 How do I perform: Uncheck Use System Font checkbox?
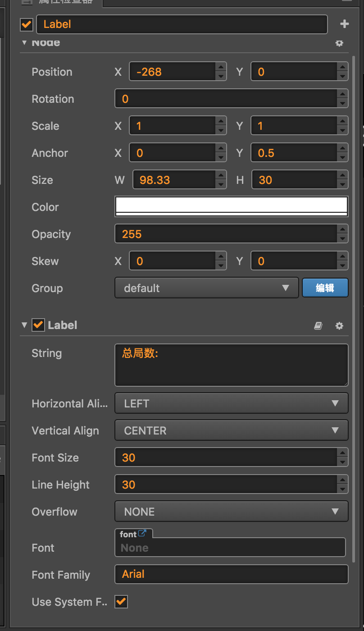click(x=121, y=601)
